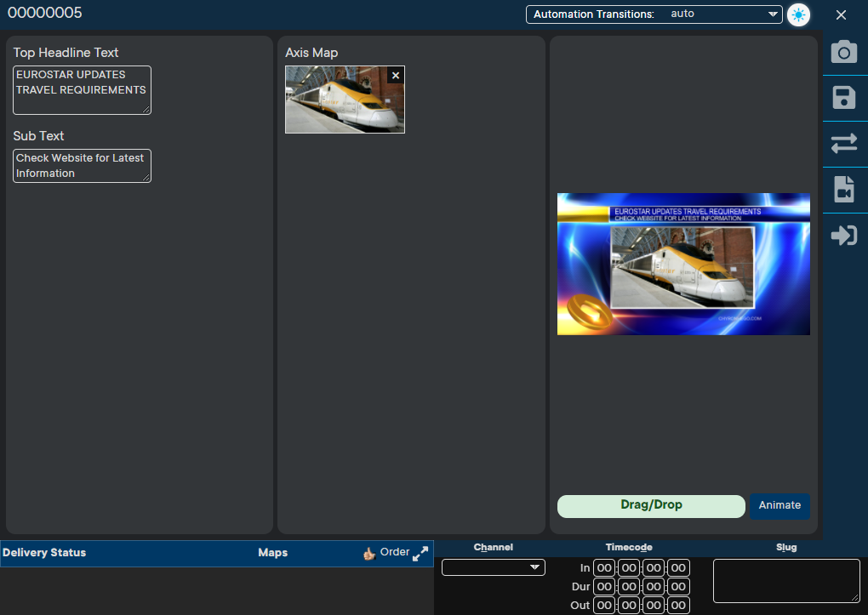This screenshot has height=615, width=868.
Task: Click the Dur timecode minutes field
Action: pyautogui.click(x=629, y=587)
